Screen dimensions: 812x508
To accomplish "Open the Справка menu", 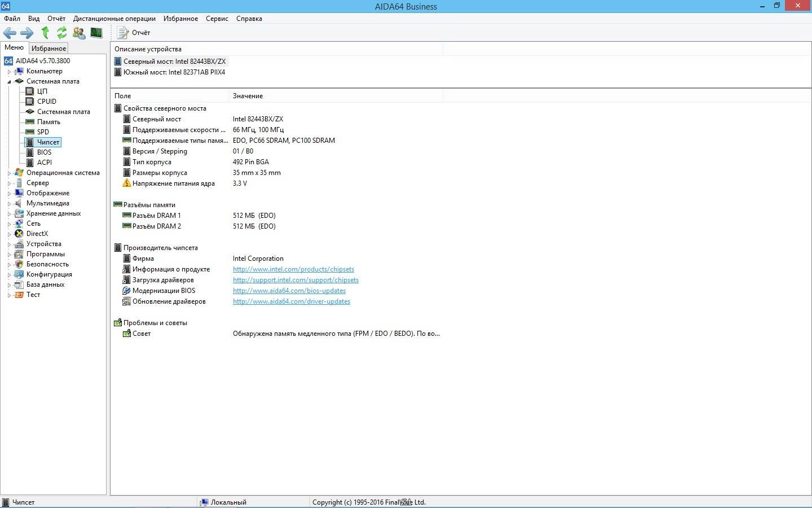I will (x=249, y=19).
